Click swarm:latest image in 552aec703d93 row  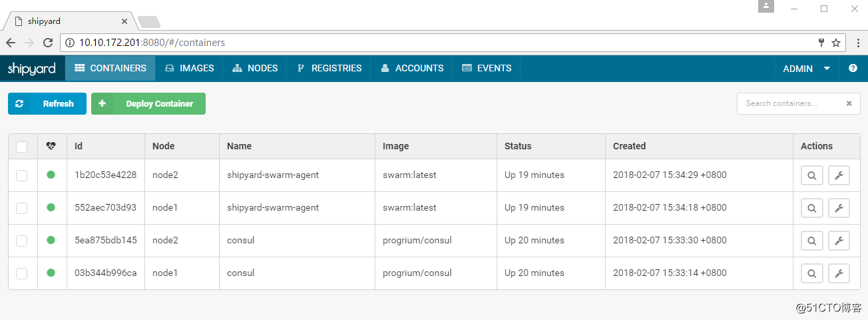pyautogui.click(x=409, y=208)
